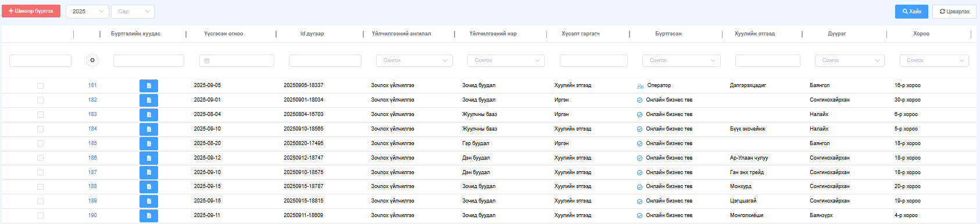The image size is (980, 224).
Task: Open registration page icon for row 187
Action: pyautogui.click(x=149, y=172)
